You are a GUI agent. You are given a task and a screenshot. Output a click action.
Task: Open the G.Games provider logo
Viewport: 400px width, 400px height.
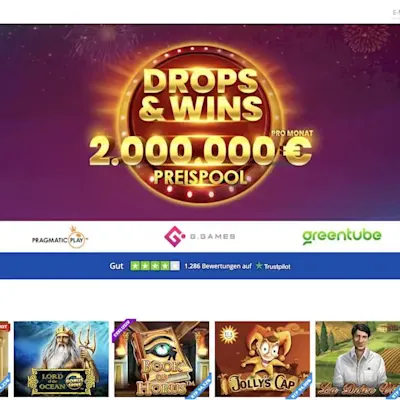point(200,236)
